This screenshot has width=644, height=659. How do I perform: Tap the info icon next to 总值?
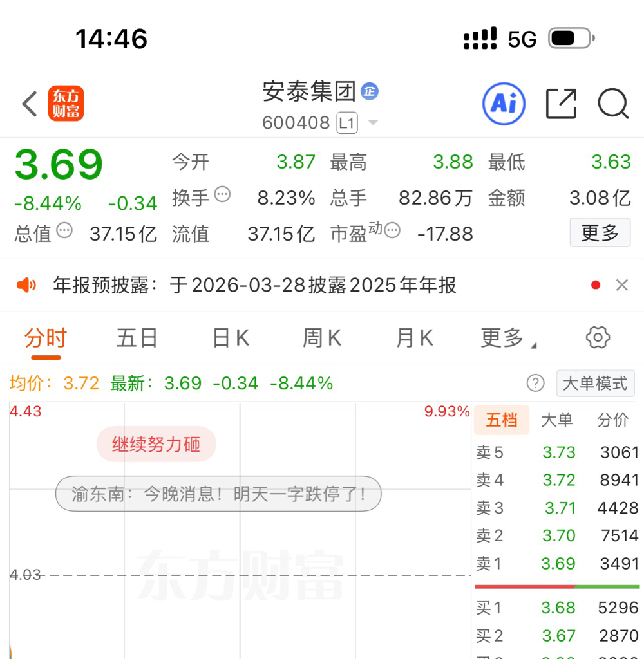[64, 230]
